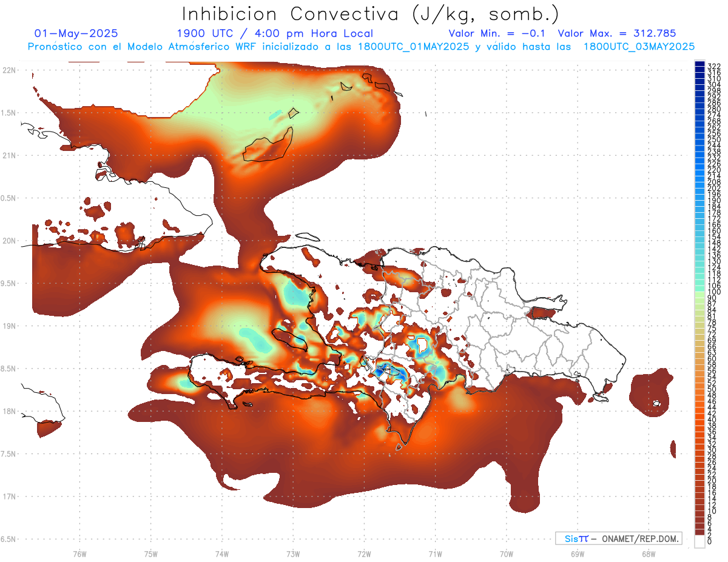The image size is (728, 562).
Task: Click the dark navy 322 swatch in legend
Action: pyautogui.click(x=699, y=64)
